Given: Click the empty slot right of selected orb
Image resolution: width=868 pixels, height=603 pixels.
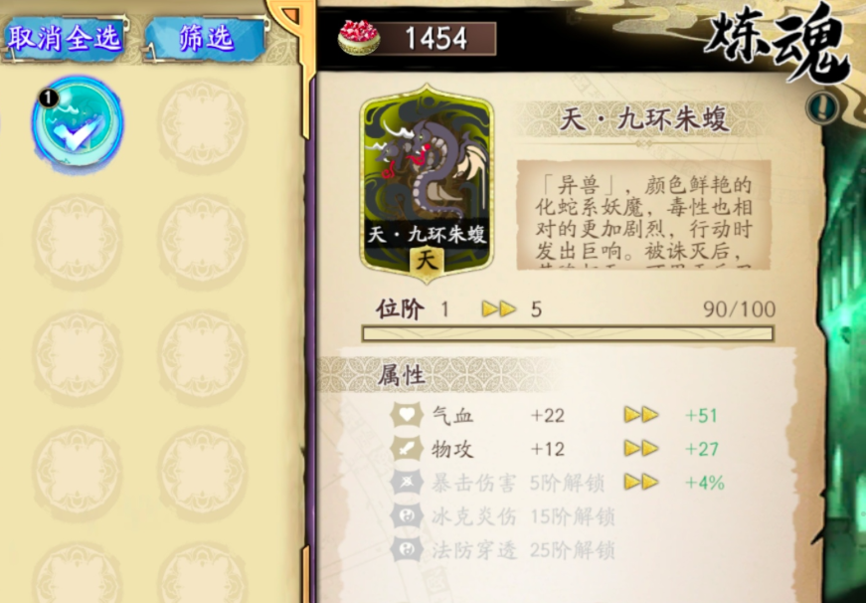Looking at the screenshot, I should [204, 122].
